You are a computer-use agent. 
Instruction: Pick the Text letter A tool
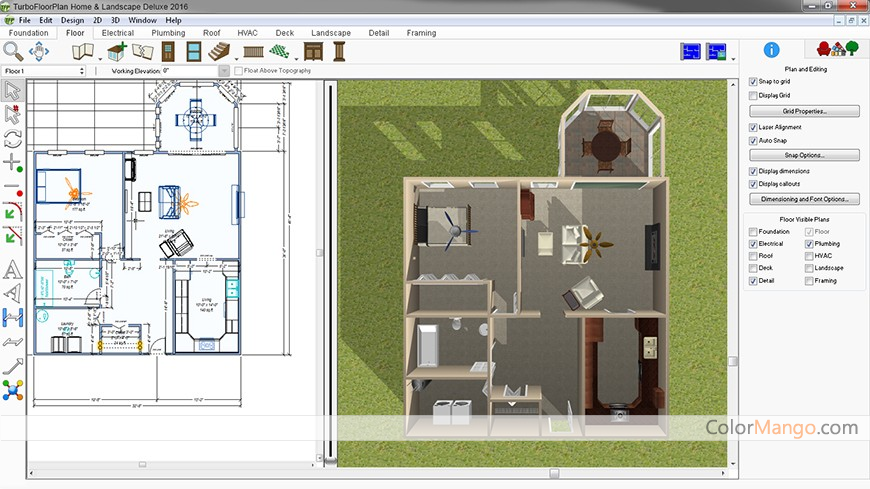pos(12,270)
